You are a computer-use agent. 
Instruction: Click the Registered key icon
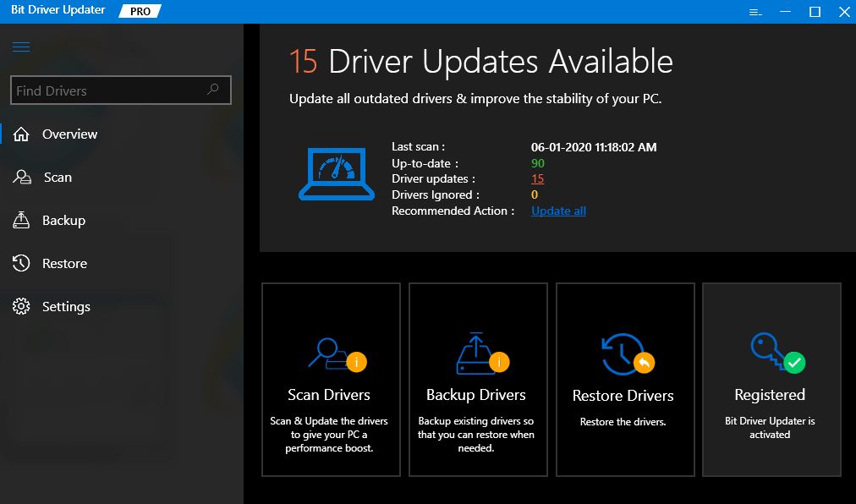pyautogui.click(x=778, y=353)
